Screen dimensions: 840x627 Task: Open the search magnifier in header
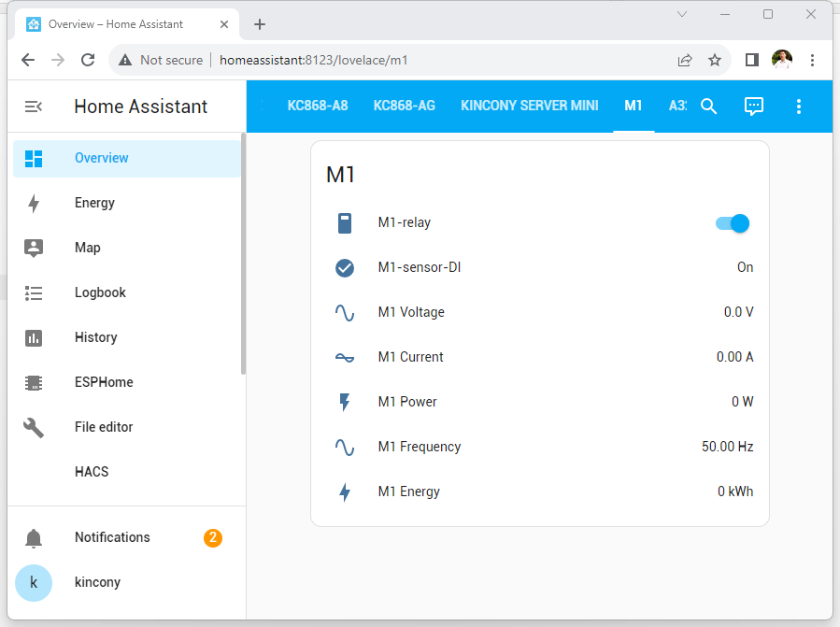coord(708,107)
